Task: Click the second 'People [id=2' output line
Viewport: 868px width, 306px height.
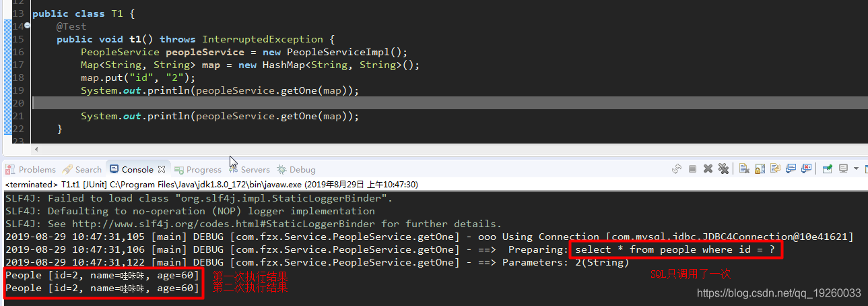Action: tap(102, 288)
